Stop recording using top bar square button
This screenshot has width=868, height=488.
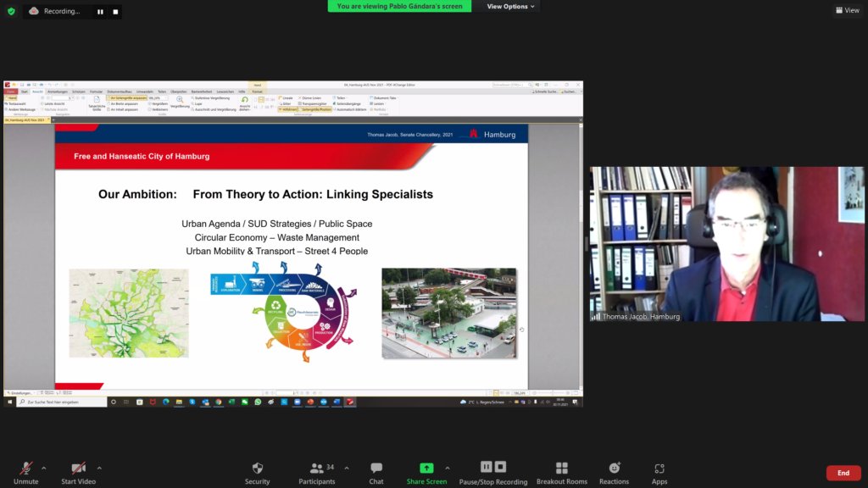tap(115, 12)
